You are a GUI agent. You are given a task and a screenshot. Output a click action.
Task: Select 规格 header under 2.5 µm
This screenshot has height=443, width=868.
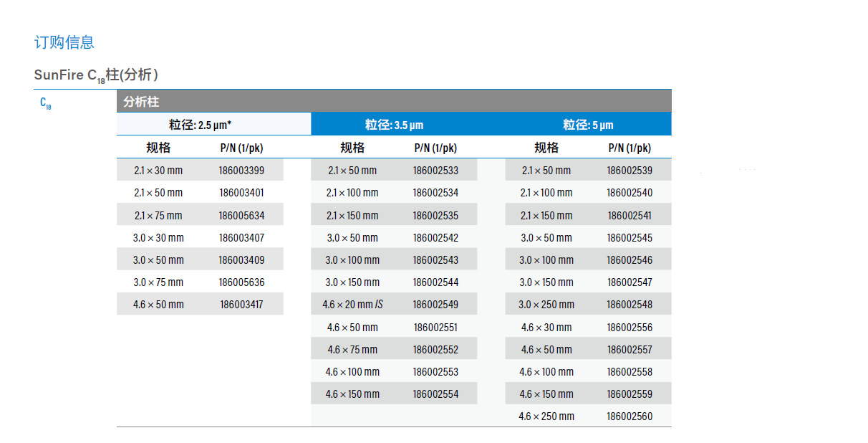158,148
